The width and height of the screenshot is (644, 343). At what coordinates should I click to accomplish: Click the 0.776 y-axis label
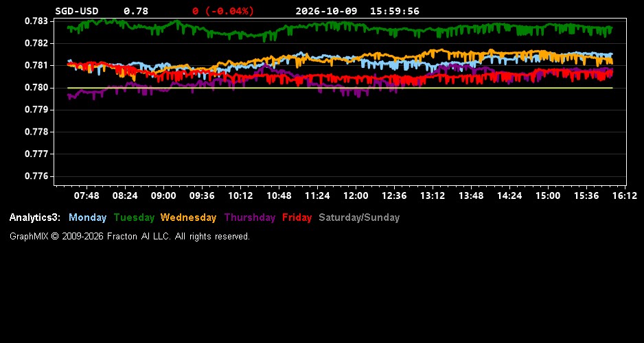pyautogui.click(x=36, y=176)
